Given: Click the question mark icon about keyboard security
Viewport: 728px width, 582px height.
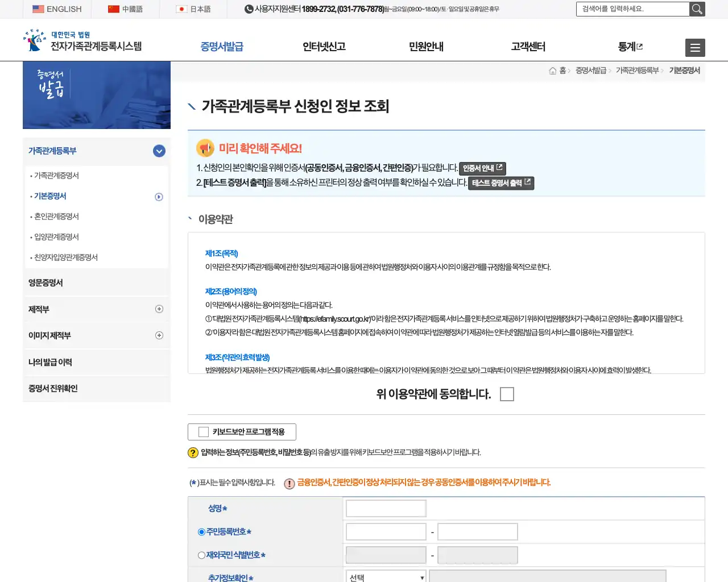Looking at the screenshot, I should click(x=193, y=452).
